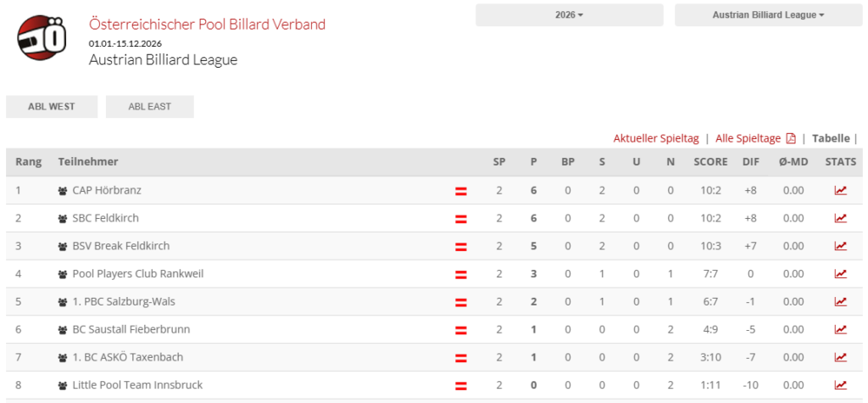Open the Alle Spieltage link

[748, 138]
